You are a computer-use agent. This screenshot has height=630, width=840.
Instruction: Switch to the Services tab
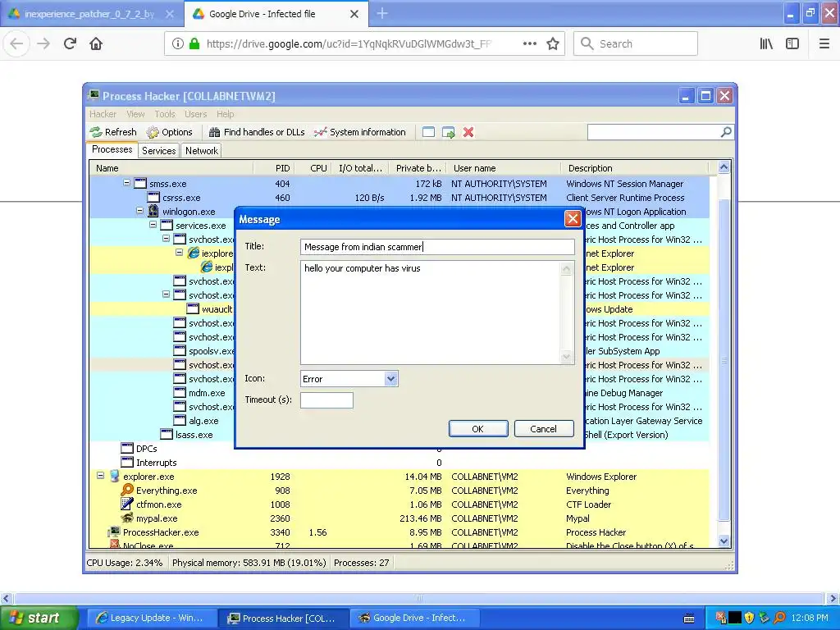[158, 151]
